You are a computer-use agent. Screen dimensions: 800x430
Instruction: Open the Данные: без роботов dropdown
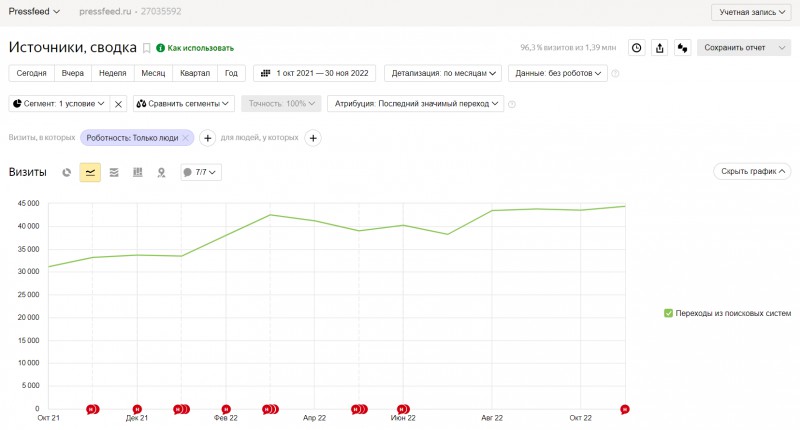coord(558,73)
